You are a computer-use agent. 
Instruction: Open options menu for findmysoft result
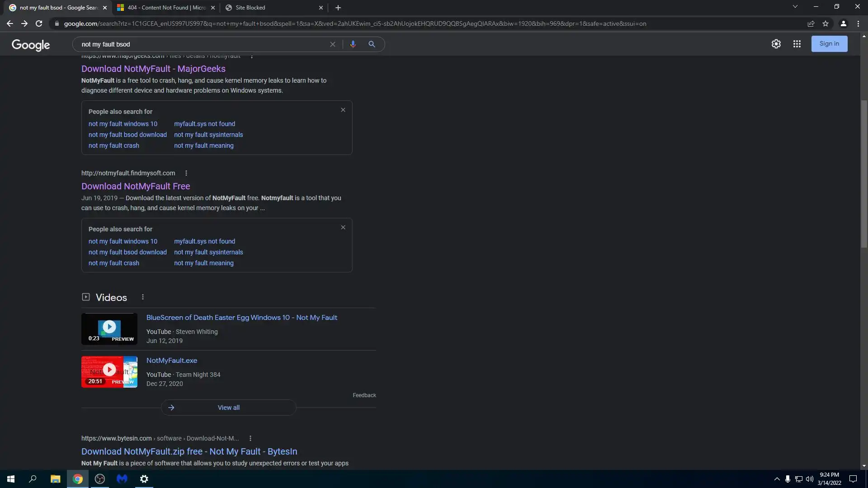(x=186, y=173)
